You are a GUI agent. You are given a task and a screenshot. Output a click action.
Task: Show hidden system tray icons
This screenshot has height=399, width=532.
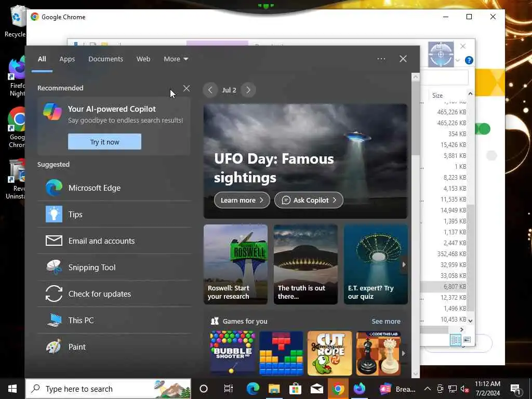click(x=428, y=389)
